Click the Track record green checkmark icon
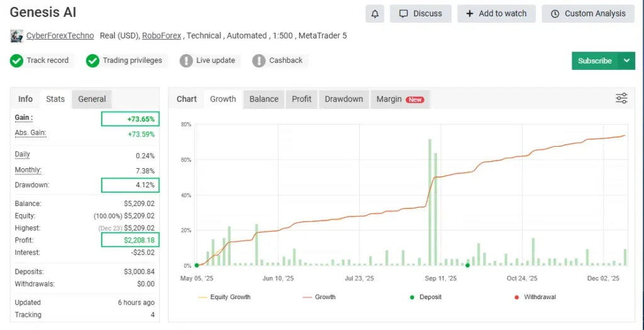This screenshot has width=644, height=330. [x=17, y=61]
